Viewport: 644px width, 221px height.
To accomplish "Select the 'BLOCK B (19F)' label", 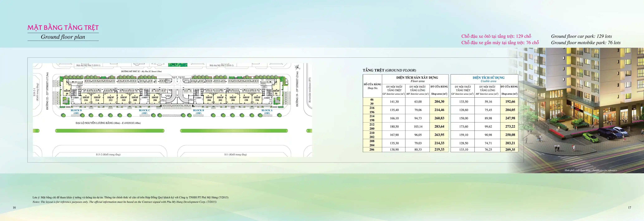I will 198,112.
